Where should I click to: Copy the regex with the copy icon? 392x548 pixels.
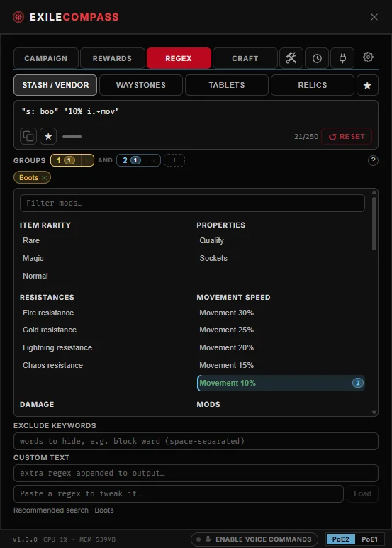[28, 136]
